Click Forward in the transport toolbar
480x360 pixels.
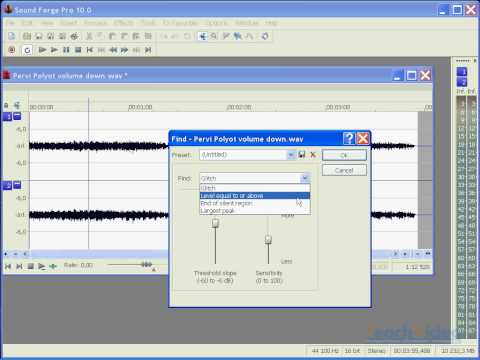(125, 50)
